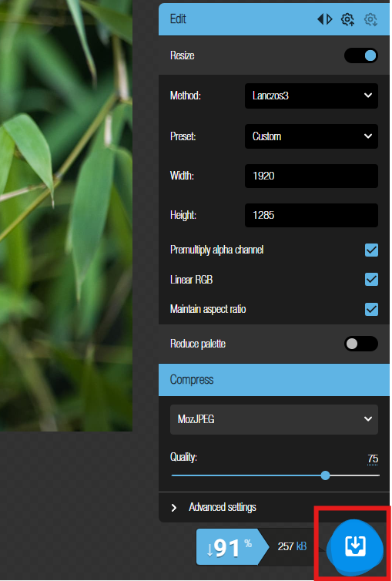Click the Quality slider handle

click(325, 475)
